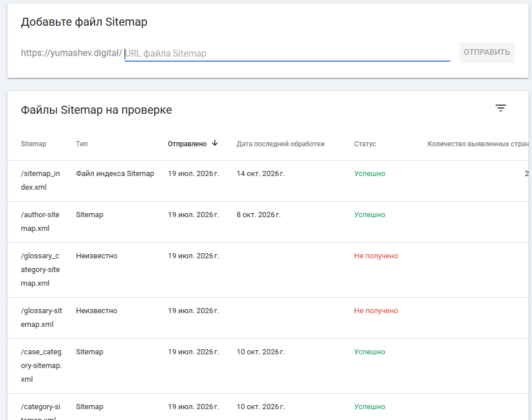
Task: Click the Количество выявленных страниц header
Action: [x=478, y=144]
